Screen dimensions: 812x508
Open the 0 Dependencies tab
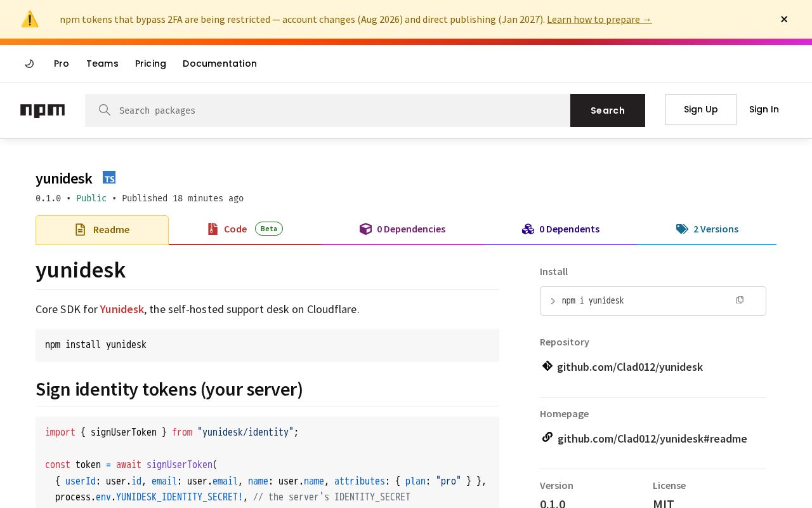click(x=402, y=229)
